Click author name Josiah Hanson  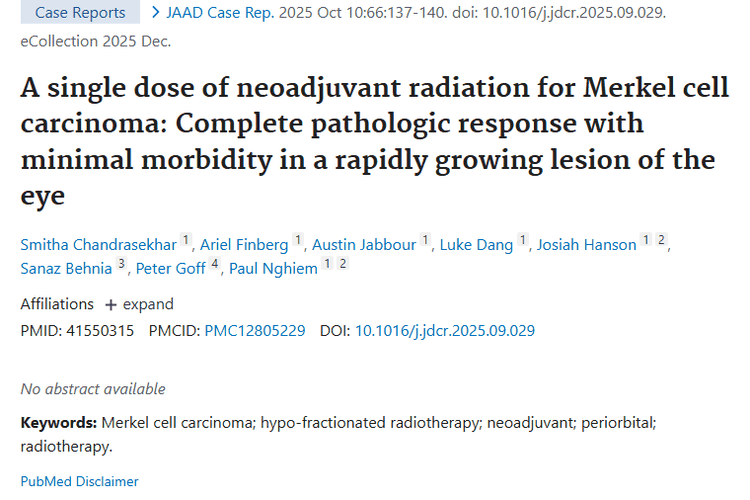coord(586,245)
